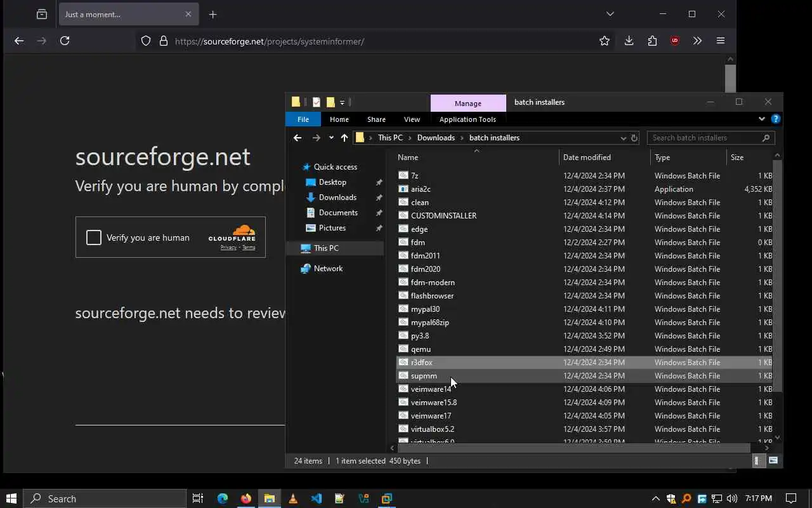Screen dimensions: 812x508
Task: Select the supmm batch file
Action: (584, 376)
